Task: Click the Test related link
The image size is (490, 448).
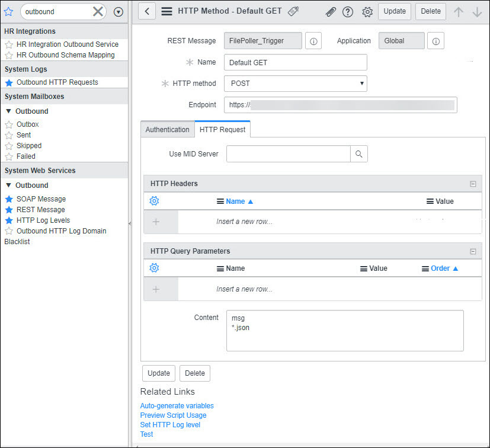Action: point(146,434)
